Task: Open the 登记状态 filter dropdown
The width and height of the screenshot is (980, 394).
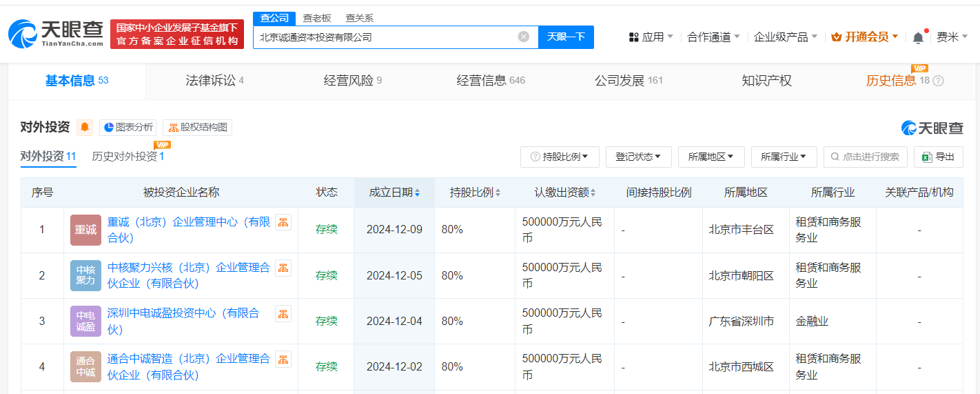Action: pyautogui.click(x=639, y=157)
